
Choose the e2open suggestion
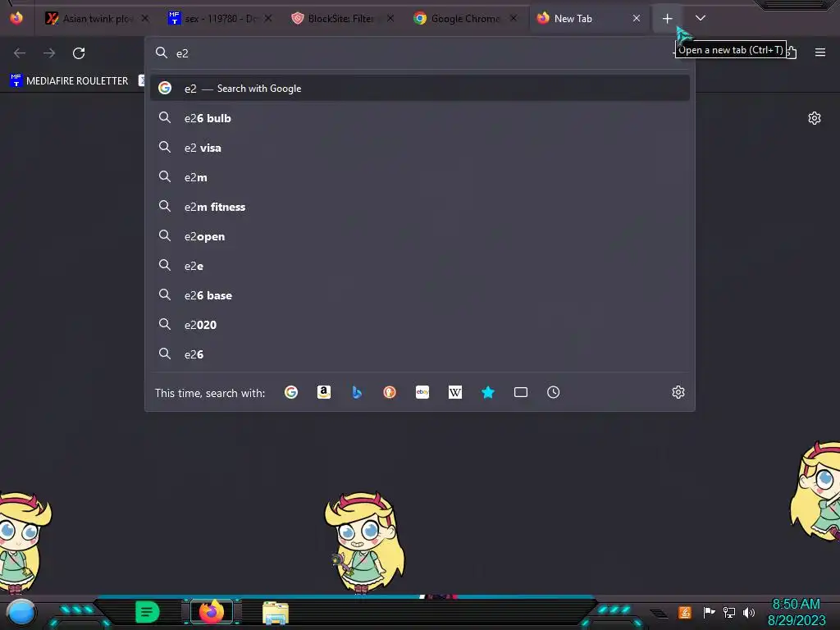coord(420,235)
